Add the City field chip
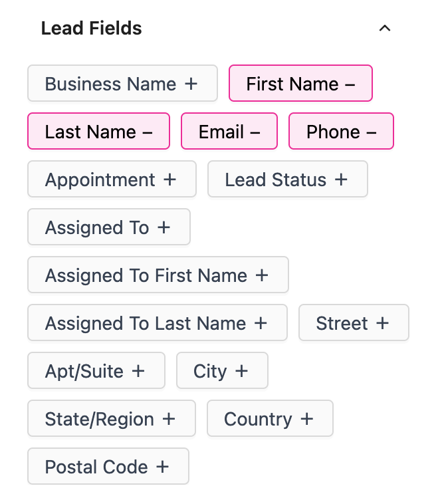Screen dimensions: 444x504 click(222, 371)
